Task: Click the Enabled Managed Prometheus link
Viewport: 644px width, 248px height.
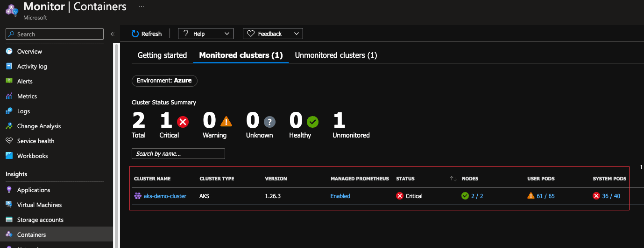Action: coord(340,196)
